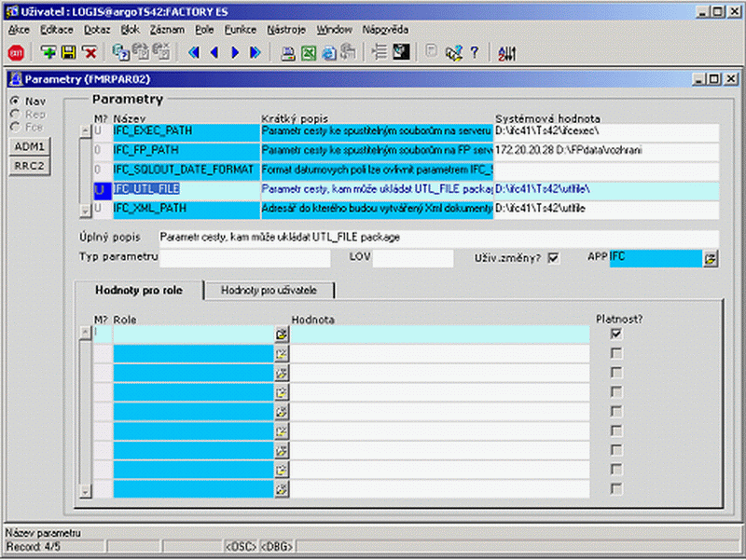Go to next record with right arrow
The height and width of the screenshot is (560, 746).
(235, 52)
